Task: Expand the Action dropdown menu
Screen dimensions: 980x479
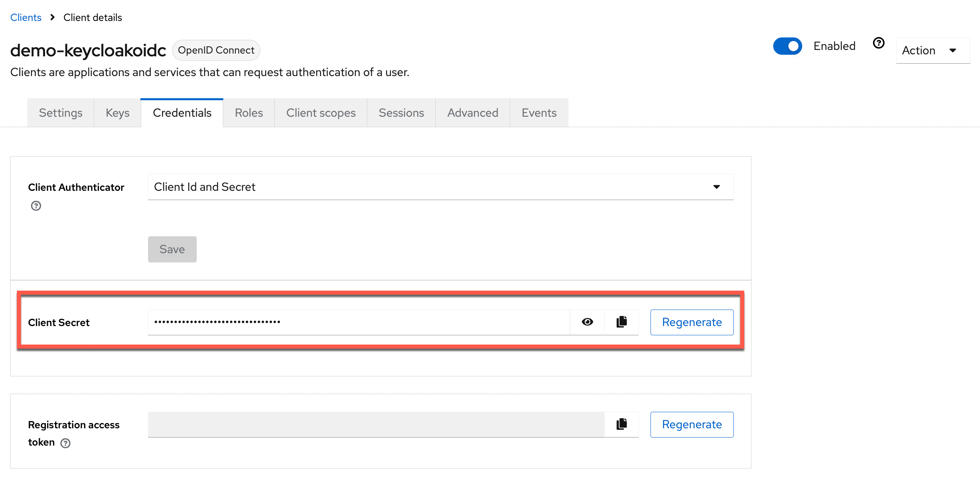Action: click(x=933, y=50)
